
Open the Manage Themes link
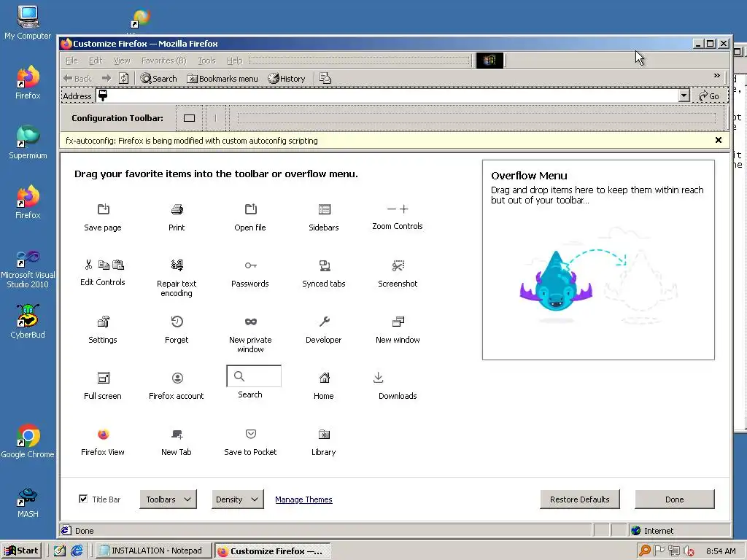pos(303,499)
